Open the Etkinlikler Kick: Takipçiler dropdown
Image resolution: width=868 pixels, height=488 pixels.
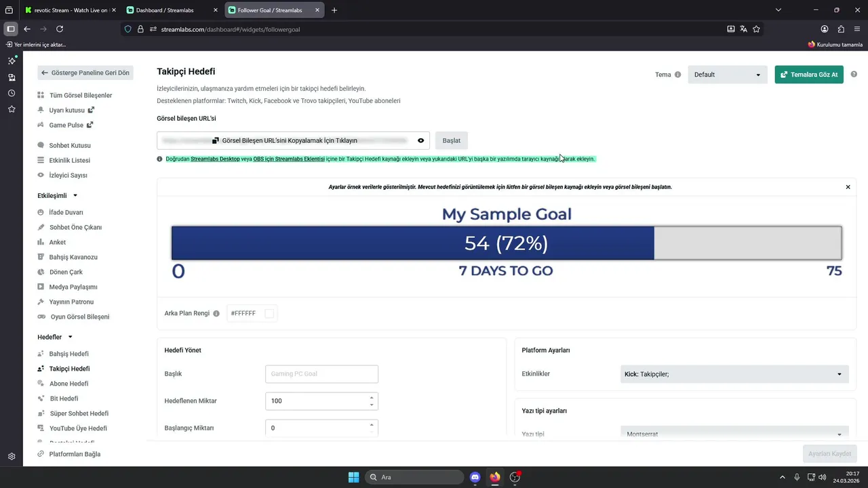tap(734, 374)
